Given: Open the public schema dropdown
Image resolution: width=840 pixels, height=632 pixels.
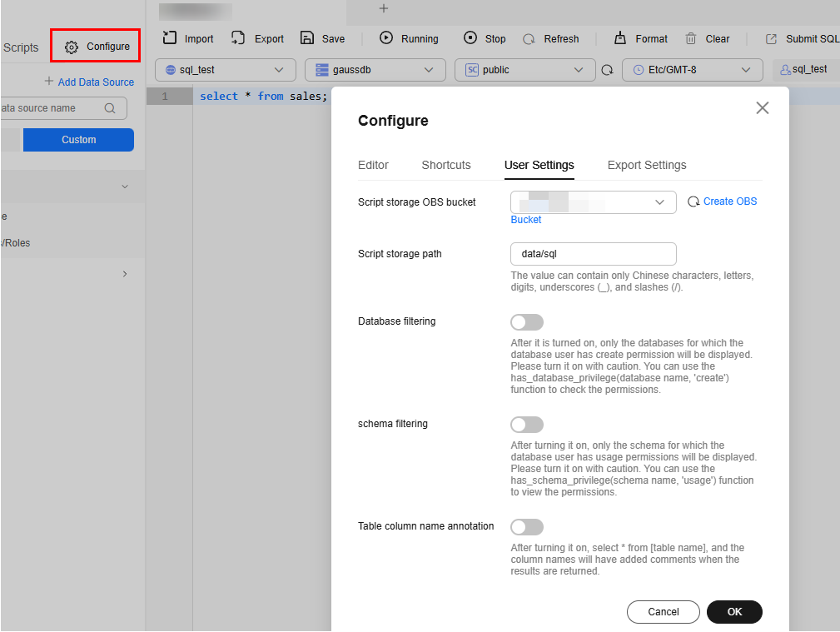Looking at the screenshot, I should pyautogui.click(x=525, y=70).
